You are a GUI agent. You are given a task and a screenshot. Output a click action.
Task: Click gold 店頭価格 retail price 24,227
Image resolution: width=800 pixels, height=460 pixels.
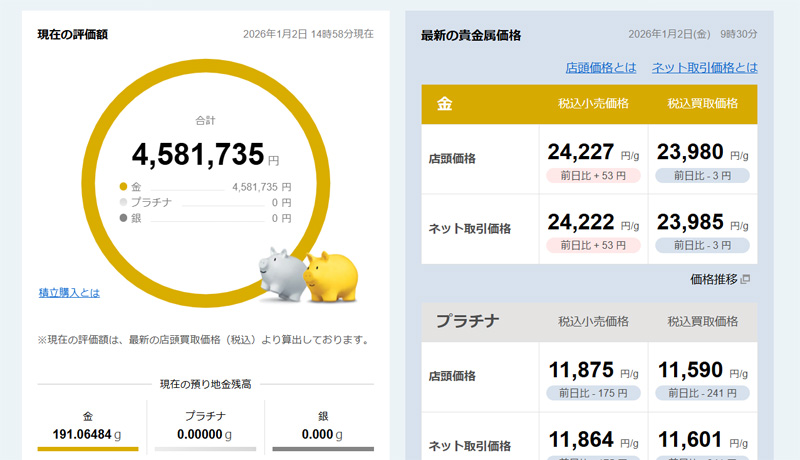pyautogui.click(x=580, y=152)
